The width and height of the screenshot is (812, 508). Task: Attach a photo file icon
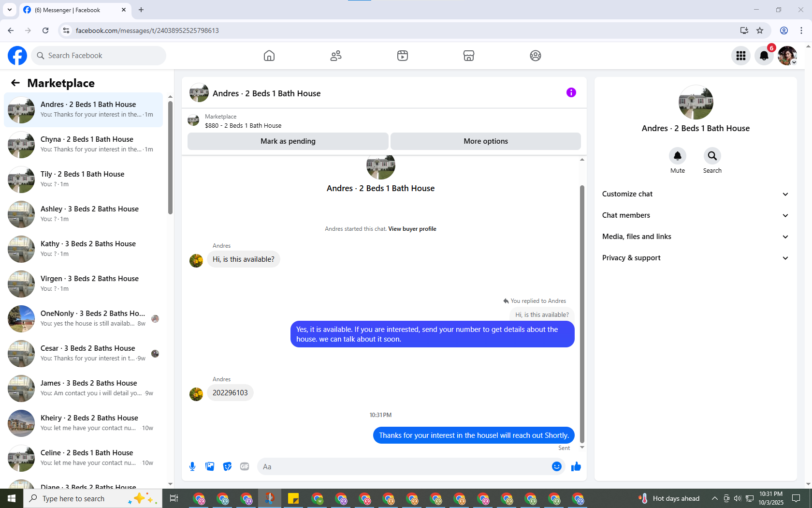pyautogui.click(x=210, y=466)
